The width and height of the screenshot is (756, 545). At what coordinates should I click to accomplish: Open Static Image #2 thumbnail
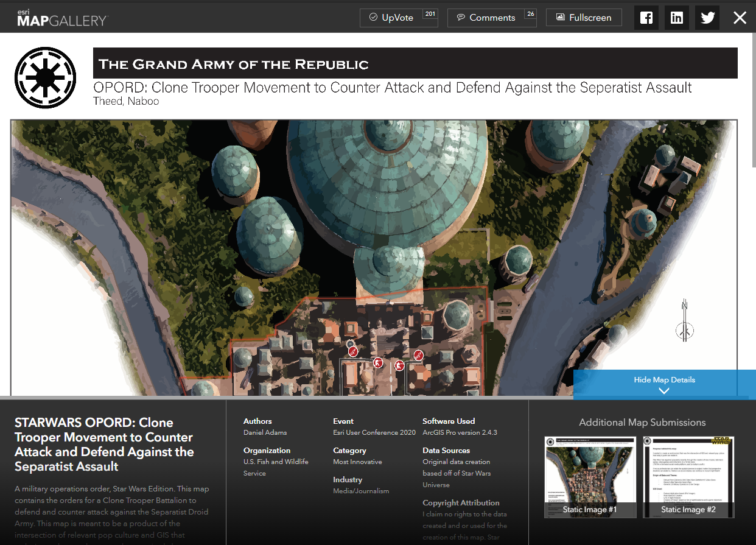click(x=688, y=477)
